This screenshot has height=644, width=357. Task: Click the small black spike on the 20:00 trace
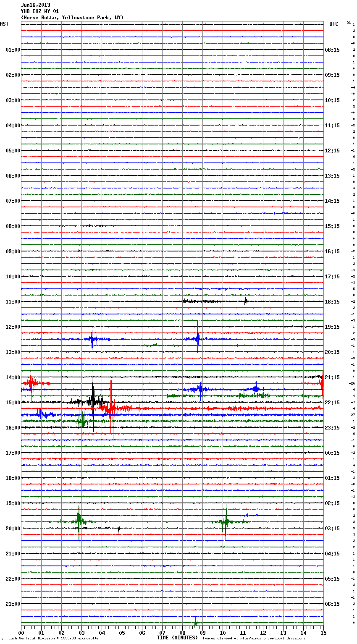click(119, 529)
